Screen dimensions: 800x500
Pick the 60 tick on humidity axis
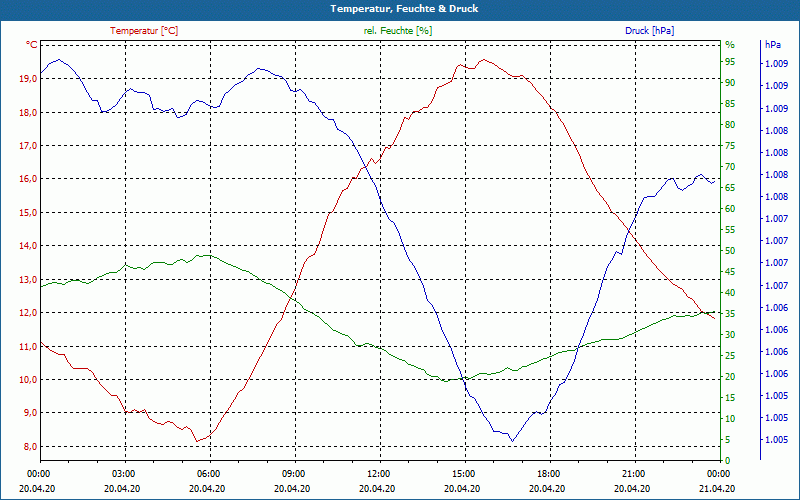730,209
